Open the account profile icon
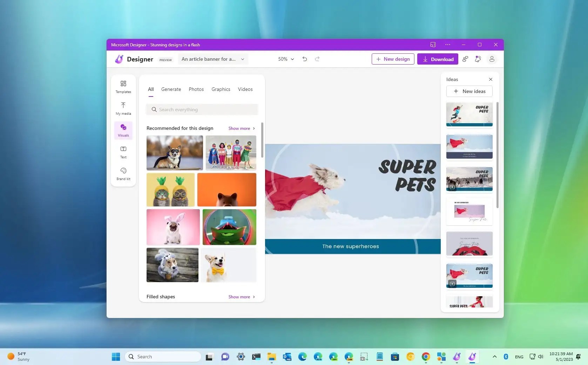 pos(492,59)
